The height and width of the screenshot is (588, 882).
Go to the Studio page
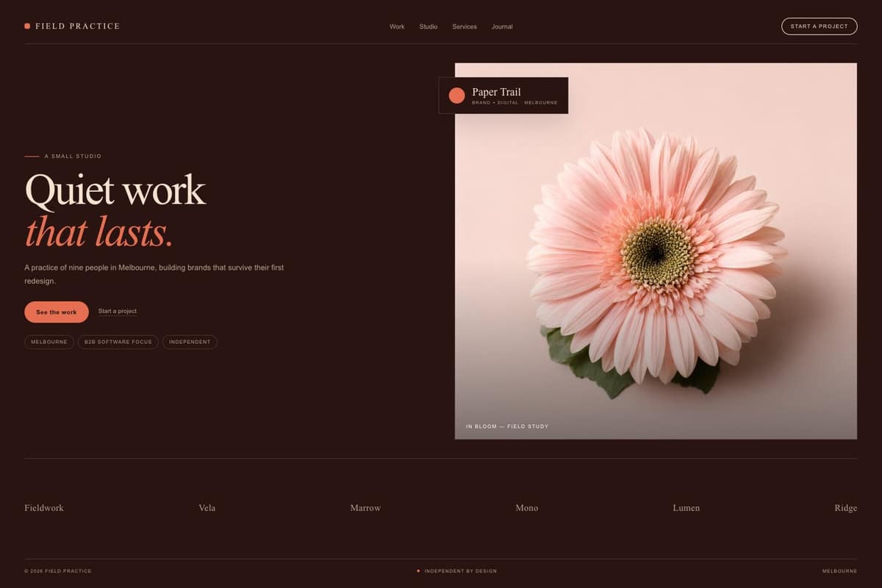[429, 26]
